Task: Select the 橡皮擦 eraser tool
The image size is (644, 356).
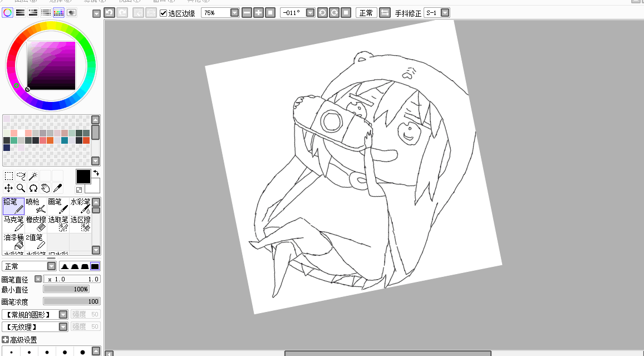Action: click(x=36, y=223)
